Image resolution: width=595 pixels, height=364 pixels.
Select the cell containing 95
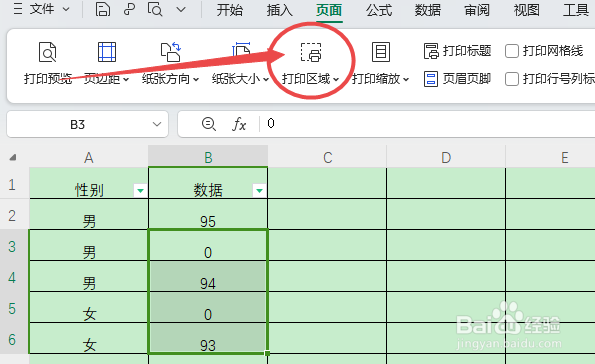pyautogui.click(x=208, y=214)
